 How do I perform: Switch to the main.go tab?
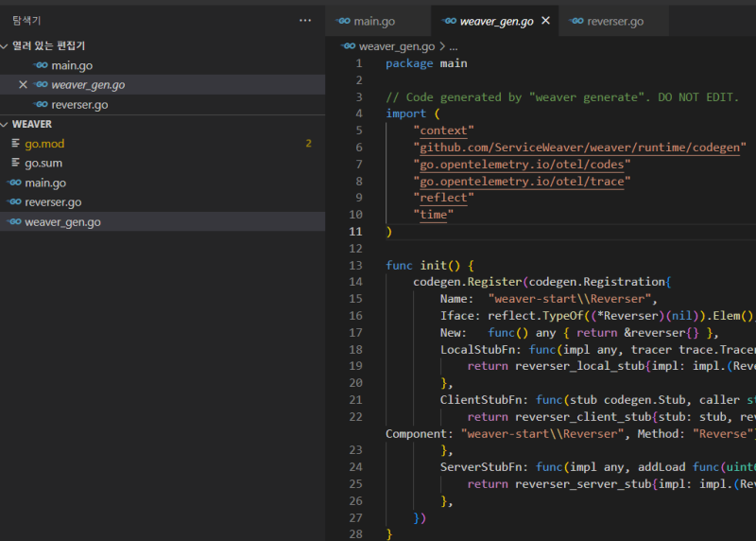point(374,21)
